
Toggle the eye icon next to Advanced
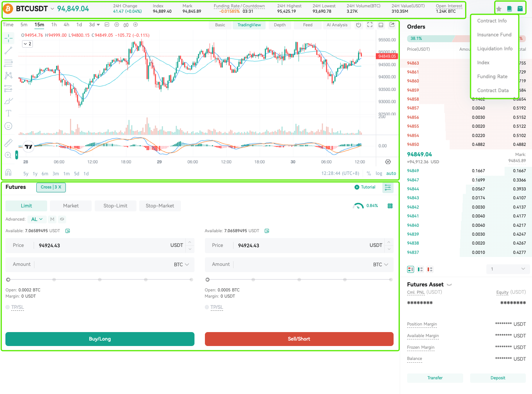click(x=62, y=219)
